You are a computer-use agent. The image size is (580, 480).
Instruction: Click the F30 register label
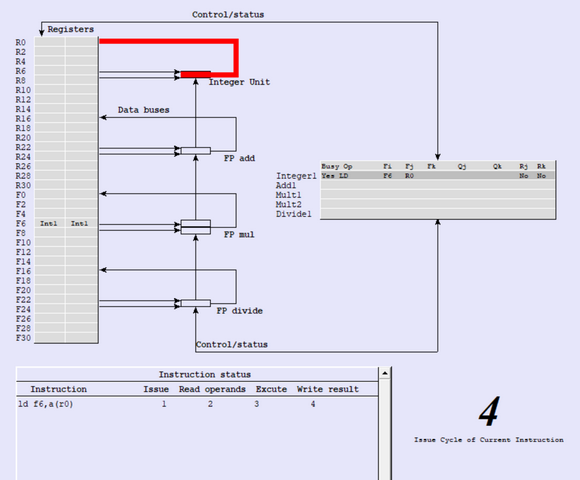point(23,338)
